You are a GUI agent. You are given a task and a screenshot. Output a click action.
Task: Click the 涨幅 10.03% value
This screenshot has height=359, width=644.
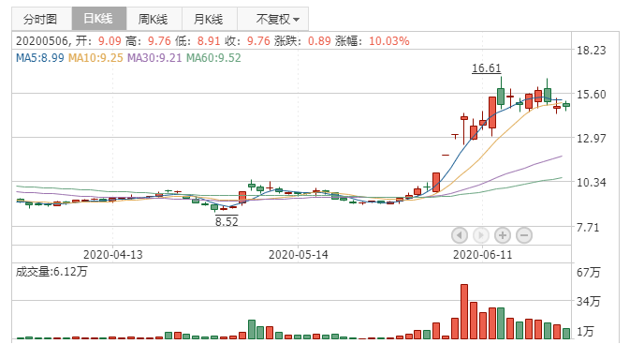(x=389, y=41)
